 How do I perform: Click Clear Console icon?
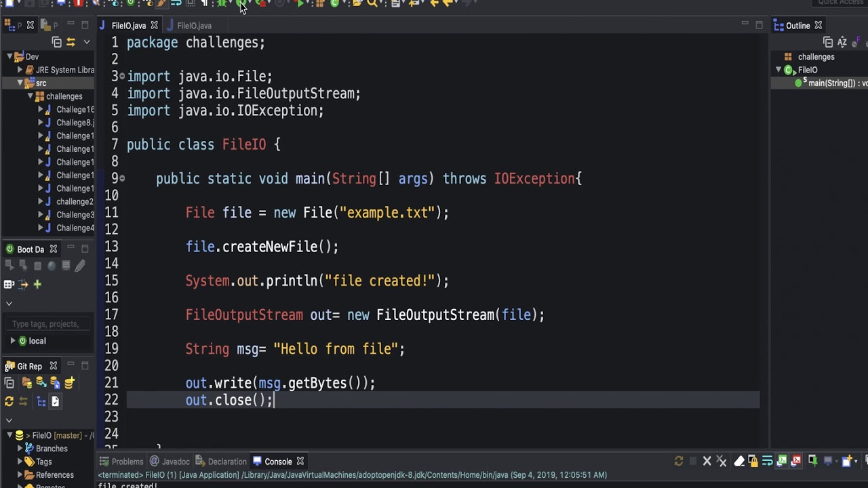pos(739,461)
